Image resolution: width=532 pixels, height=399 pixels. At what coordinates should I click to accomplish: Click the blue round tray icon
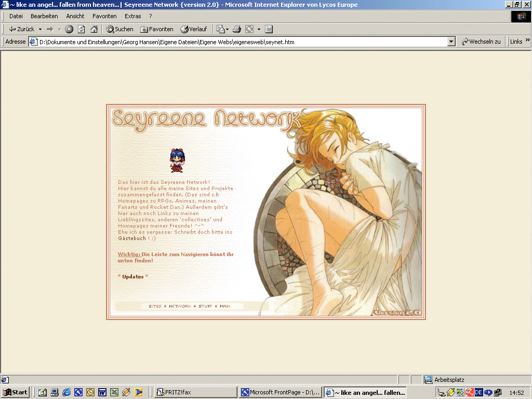point(488,393)
